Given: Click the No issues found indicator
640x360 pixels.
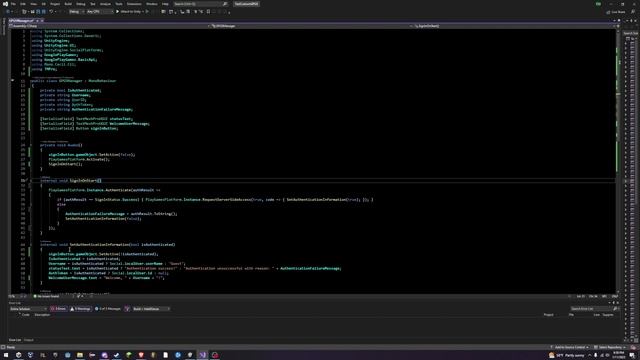Looking at the screenshot, I should pyautogui.click(x=46, y=296).
